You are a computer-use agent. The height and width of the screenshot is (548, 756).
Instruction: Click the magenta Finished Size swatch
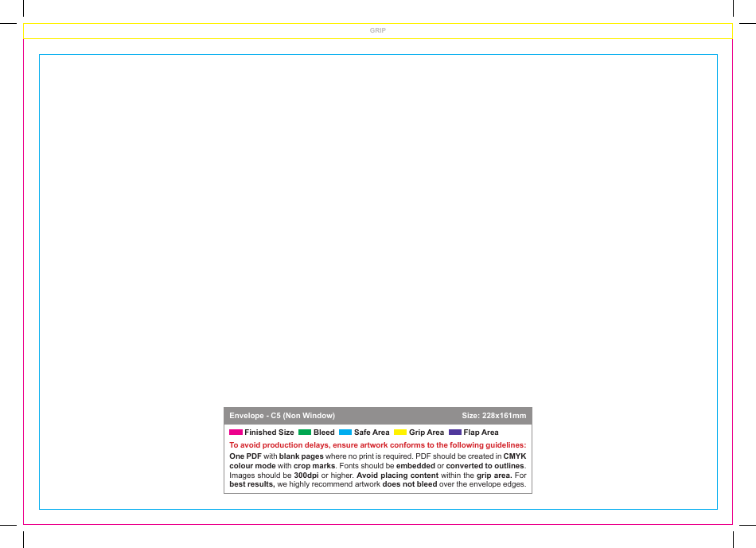pyautogui.click(x=234, y=432)
